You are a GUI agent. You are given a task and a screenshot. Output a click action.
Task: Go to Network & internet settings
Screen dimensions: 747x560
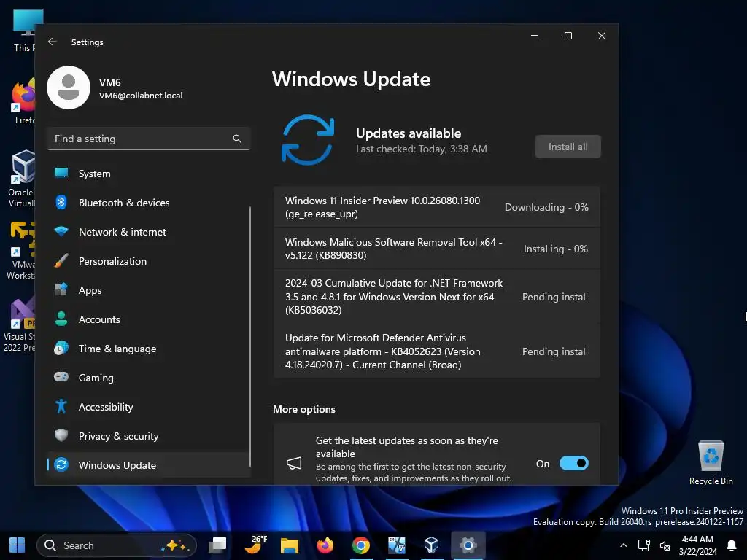coord(149,231)
